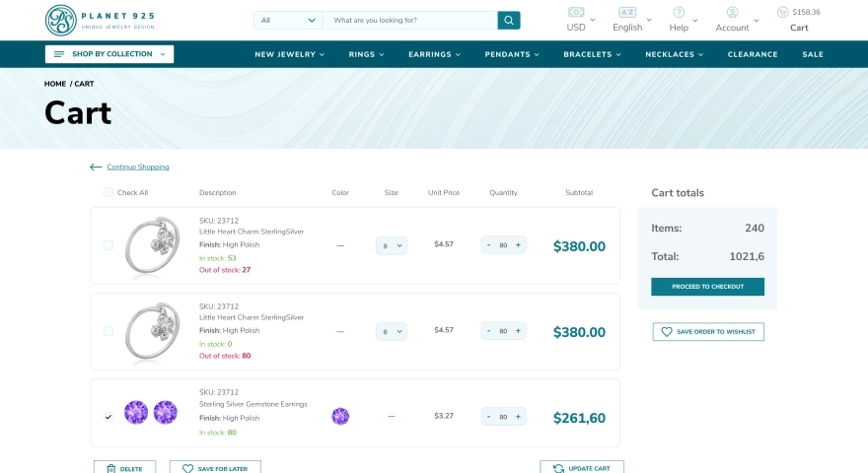Click the USD currency icon
This screenshot has width=868, height=473.
pos(576,12)
